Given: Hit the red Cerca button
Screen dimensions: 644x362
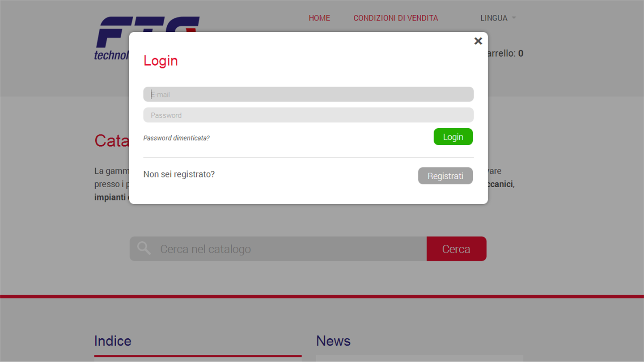Looking at the screenshot, I should coord(456,249).
